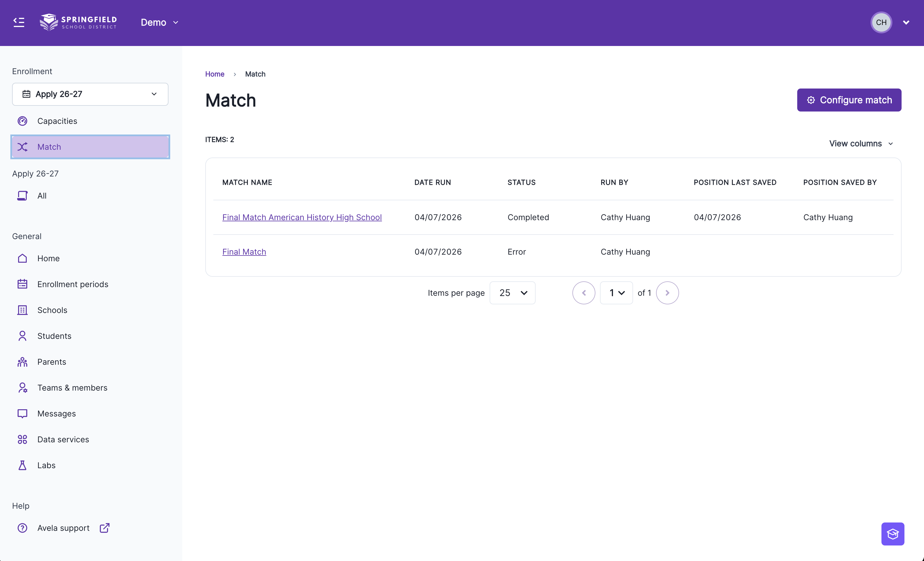Select Match in the sidebar

point(90,147)
